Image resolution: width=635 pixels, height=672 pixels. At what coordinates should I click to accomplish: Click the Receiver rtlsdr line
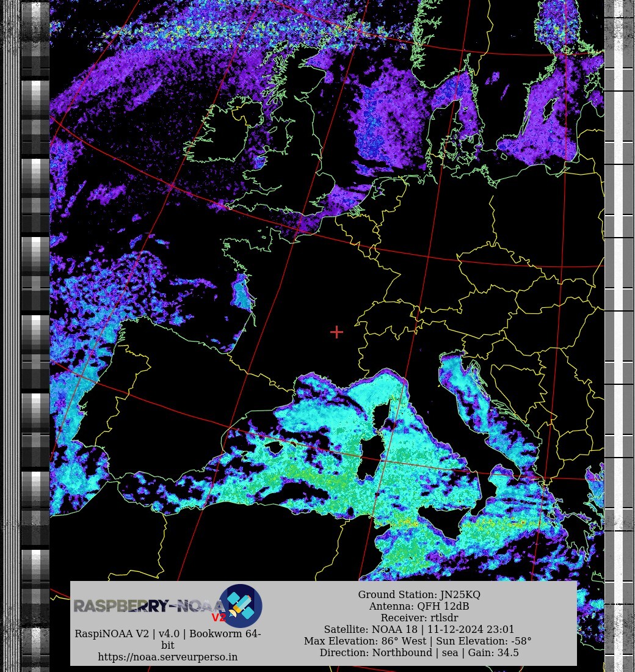[419, 618]
